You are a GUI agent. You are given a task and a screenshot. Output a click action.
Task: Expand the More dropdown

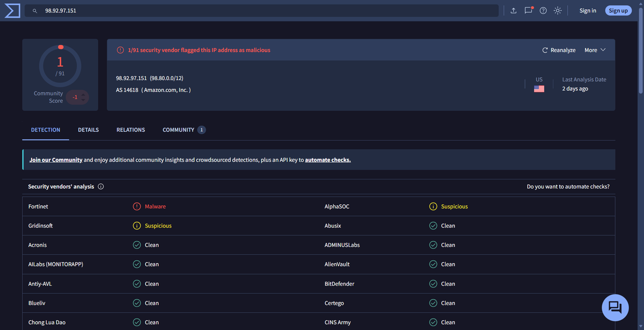pyautogui.click(x=595, y=50)
